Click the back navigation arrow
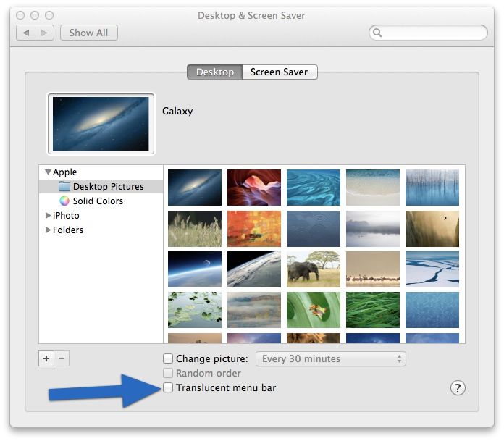This screenshot has width=504, height=441. [x=26, y=33]
